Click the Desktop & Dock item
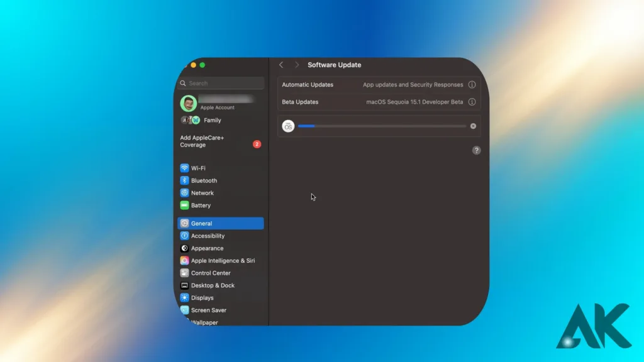 click(x=213, y=285)
